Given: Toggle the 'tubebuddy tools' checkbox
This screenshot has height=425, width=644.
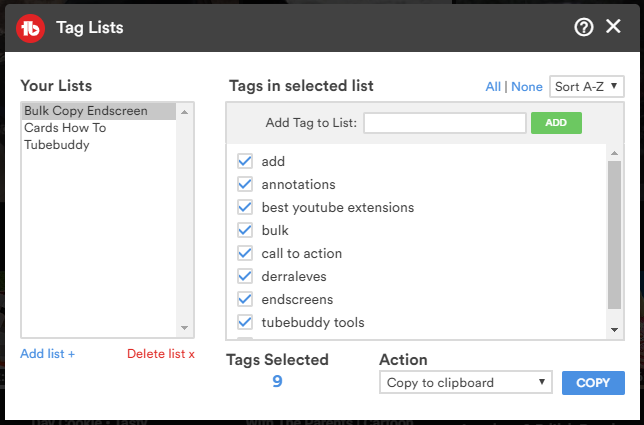Looking at the screenshot, I should tap(244, 322).
